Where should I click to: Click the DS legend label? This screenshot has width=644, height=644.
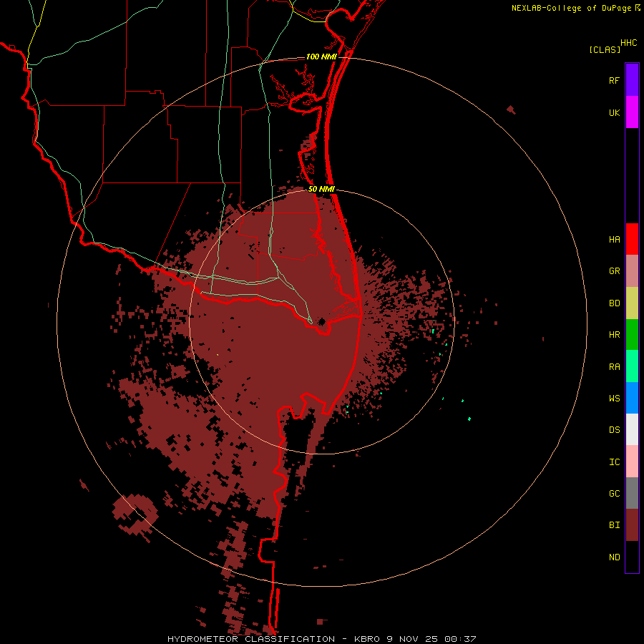tap(614, 430)
